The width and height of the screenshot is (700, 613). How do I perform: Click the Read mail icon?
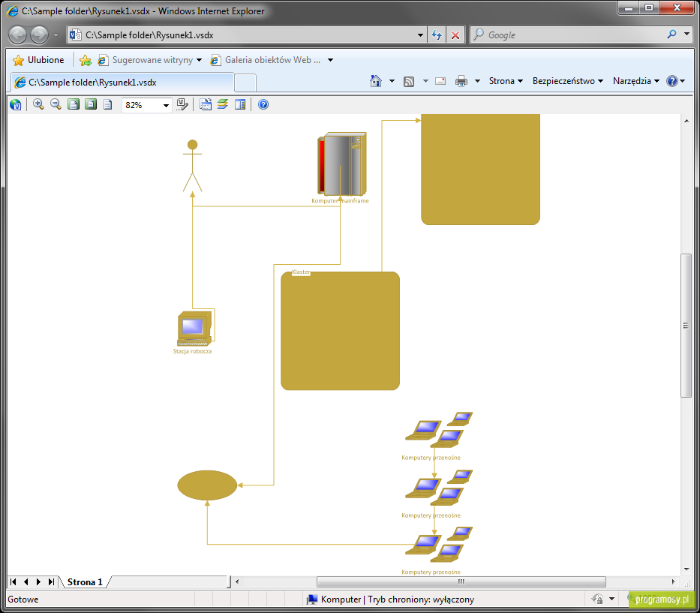tap(440, 81)
